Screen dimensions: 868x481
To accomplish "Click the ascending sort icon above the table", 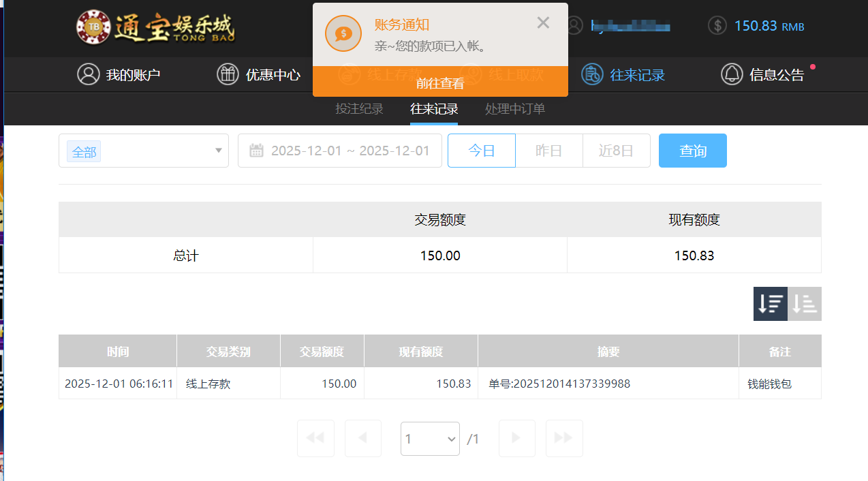I will coord(804,303).
